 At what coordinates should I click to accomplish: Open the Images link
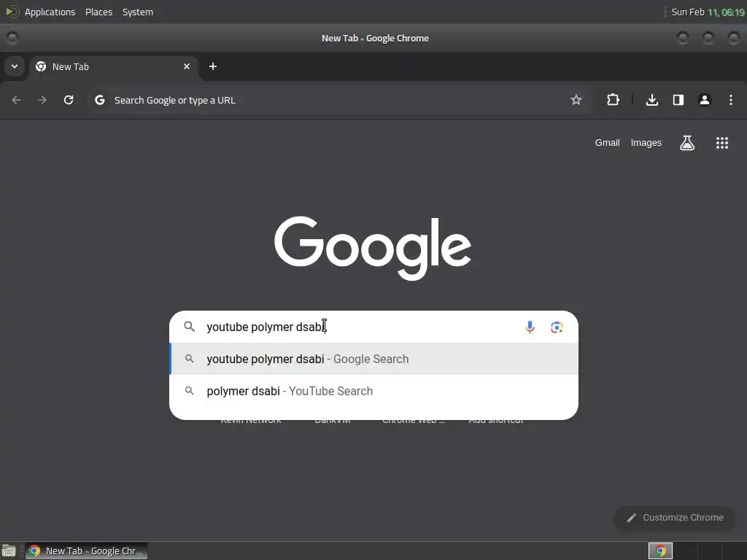(x=646, y=143)
